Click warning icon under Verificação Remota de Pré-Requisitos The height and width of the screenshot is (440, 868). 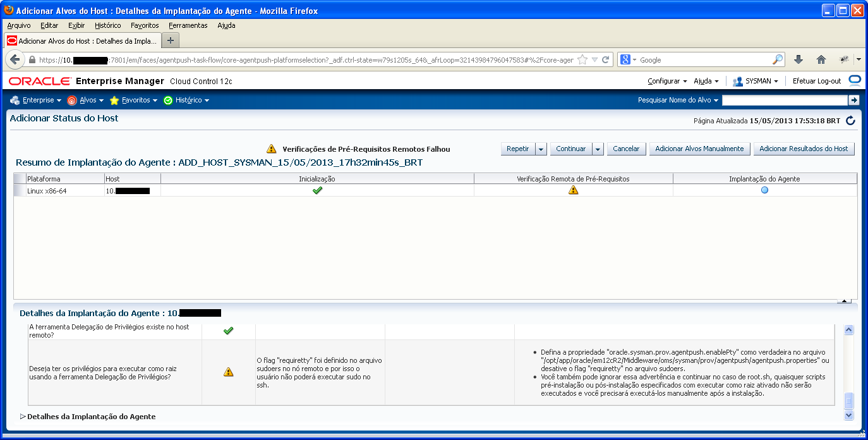point(573,190)
